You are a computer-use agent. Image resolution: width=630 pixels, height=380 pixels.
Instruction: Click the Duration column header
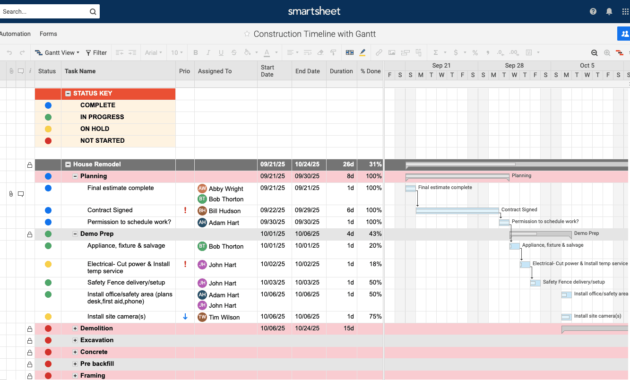pos(342,71)
